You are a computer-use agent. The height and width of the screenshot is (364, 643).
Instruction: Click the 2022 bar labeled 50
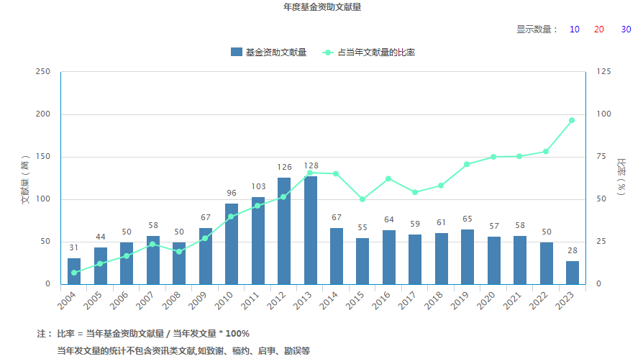(x=547, y=263)
